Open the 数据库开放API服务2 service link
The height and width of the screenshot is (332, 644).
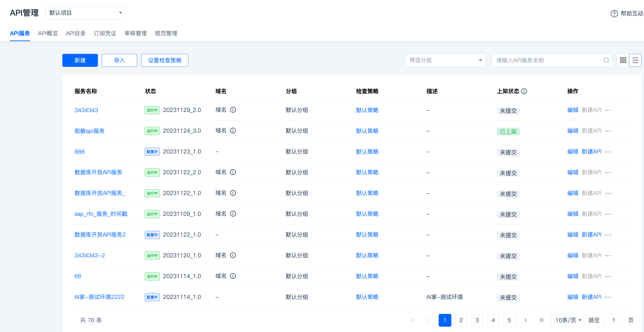tap(100, 235)
